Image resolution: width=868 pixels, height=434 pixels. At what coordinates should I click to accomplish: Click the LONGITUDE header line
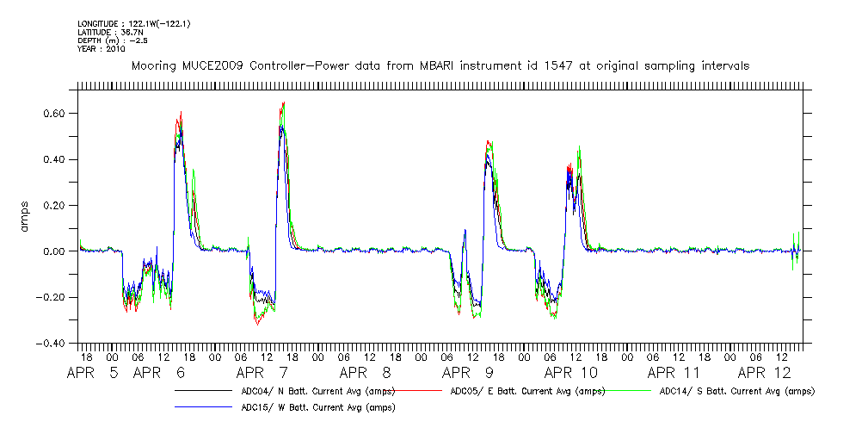(x=133, y=23)
